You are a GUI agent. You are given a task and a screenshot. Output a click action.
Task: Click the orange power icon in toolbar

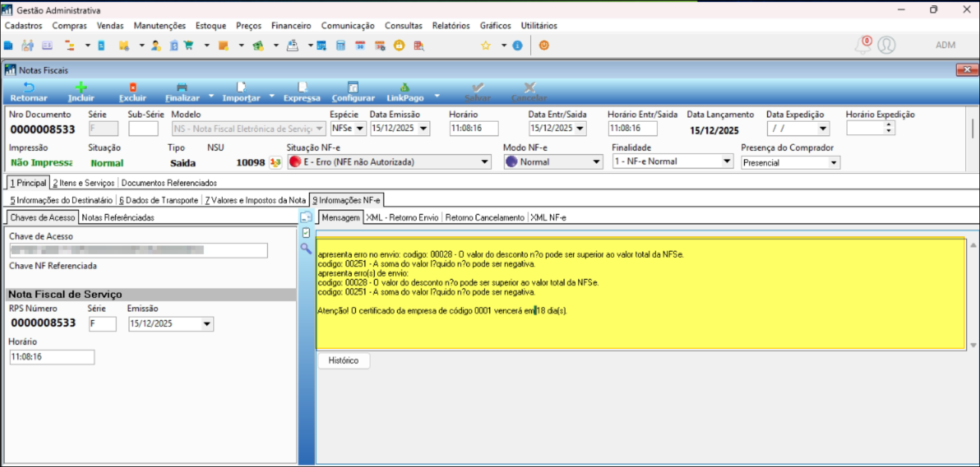pyautogui.click(x=544, y=46)
